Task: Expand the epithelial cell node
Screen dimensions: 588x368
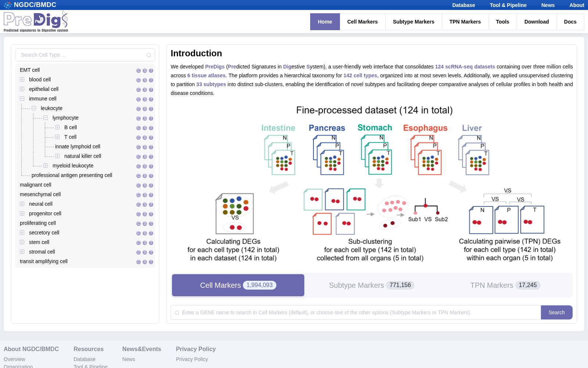Action: [x=22, y=89]
